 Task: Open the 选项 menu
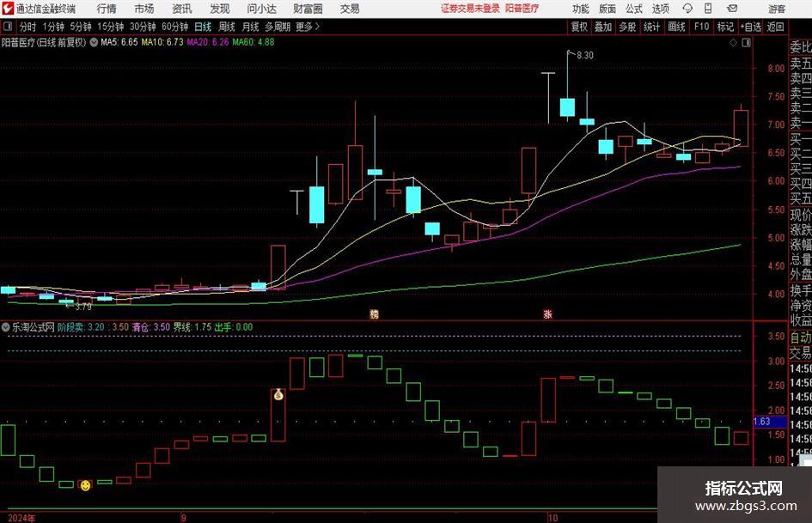660,9
